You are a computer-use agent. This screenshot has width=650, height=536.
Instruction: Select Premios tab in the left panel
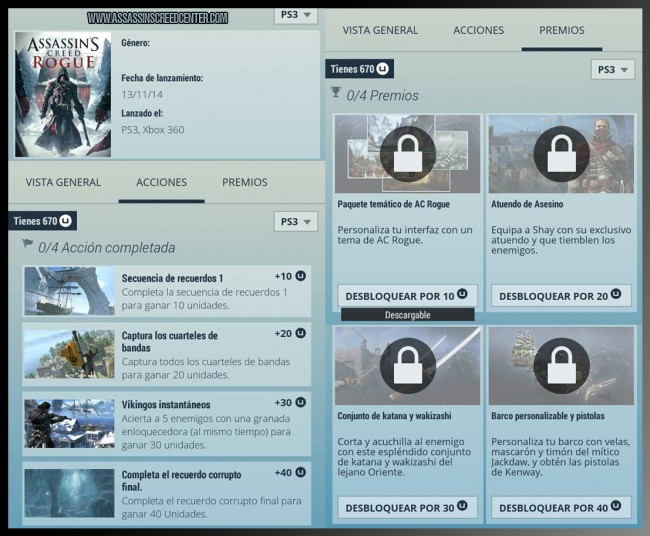pos(245,182)
